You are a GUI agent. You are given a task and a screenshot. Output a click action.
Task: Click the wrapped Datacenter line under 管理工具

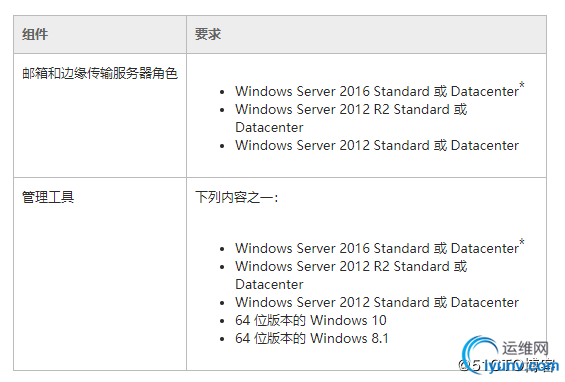269,284
